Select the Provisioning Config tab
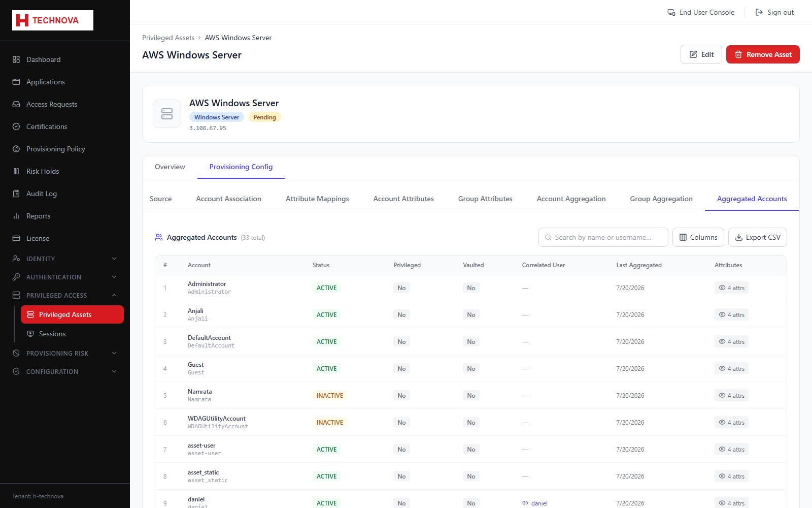 tap(241, 167)
